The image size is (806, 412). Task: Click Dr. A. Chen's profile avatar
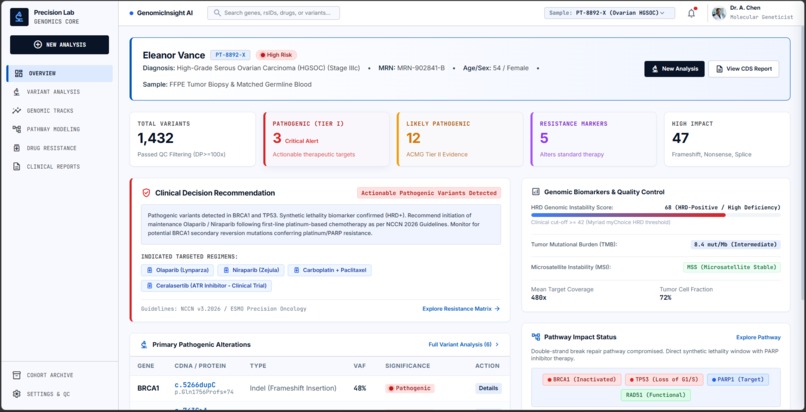click(719, 13)
